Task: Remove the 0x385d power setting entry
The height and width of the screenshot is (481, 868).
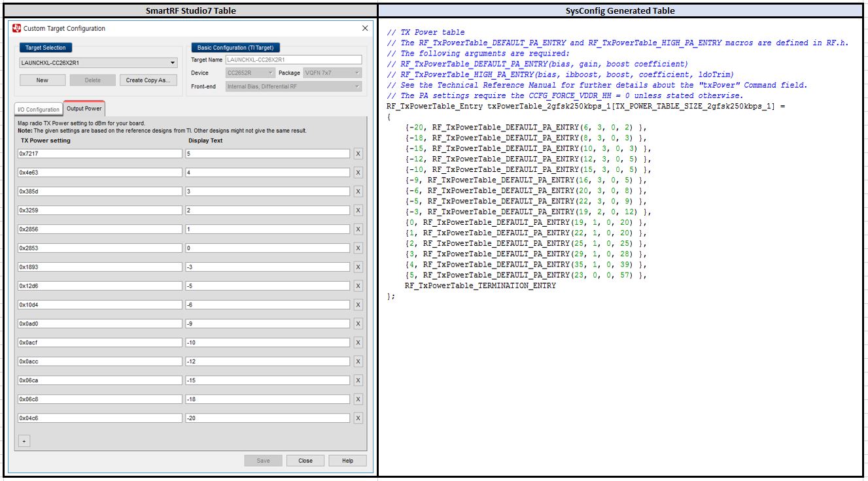Action: coord(358,191)
